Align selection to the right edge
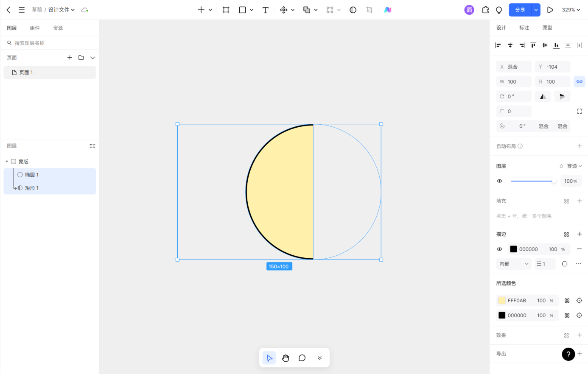This screenshot has width=588, height=374. pos(522,45)
